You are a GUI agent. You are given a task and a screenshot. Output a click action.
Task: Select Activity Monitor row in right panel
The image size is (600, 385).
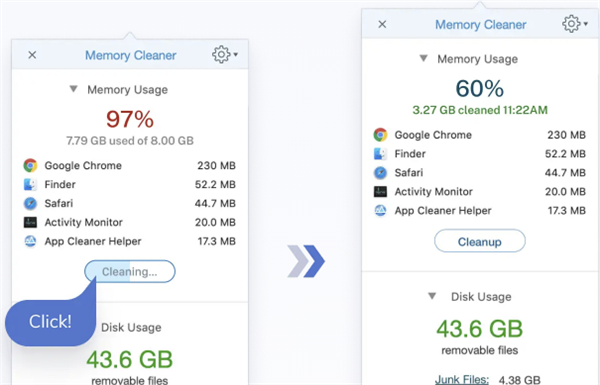(x=479, y=191)
